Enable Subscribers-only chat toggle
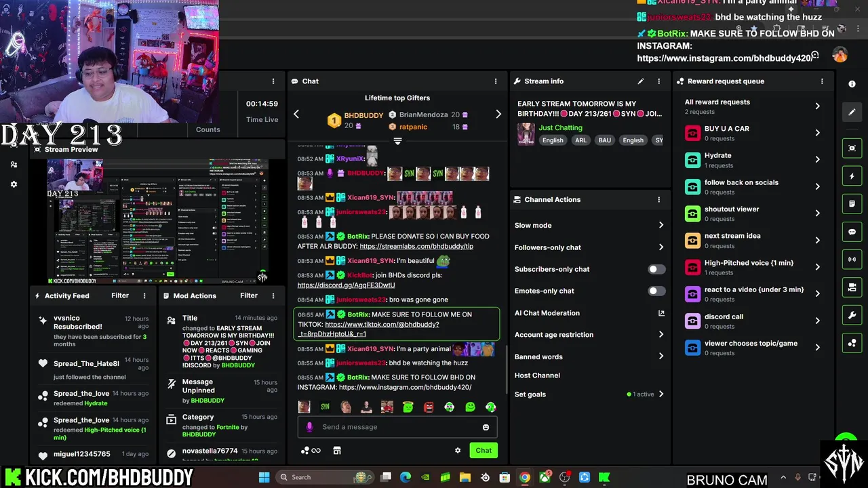 pyautogui.click(x=656, y=269)
